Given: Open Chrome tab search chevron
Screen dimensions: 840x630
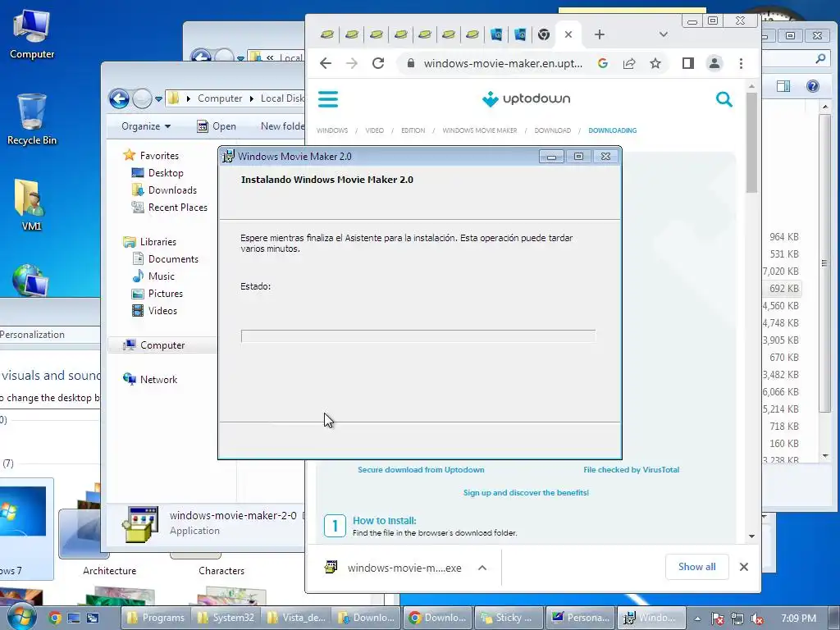Looking at the screenshot, I should (663, 34).
